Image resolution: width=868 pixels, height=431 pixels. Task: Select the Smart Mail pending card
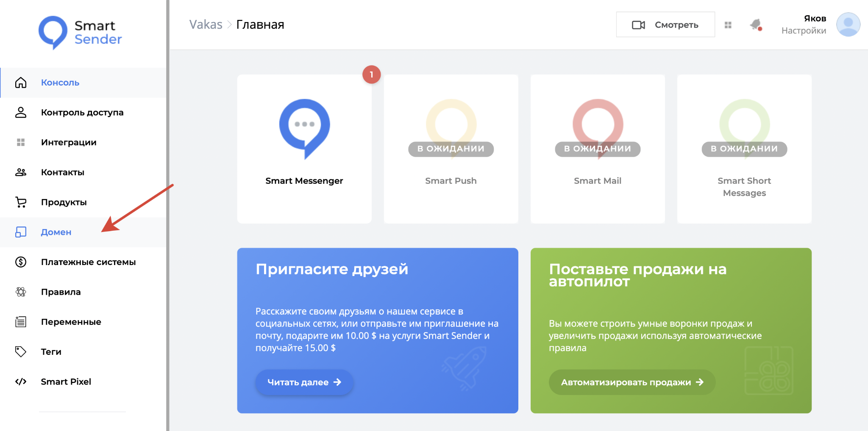click(x=597, y=149)
